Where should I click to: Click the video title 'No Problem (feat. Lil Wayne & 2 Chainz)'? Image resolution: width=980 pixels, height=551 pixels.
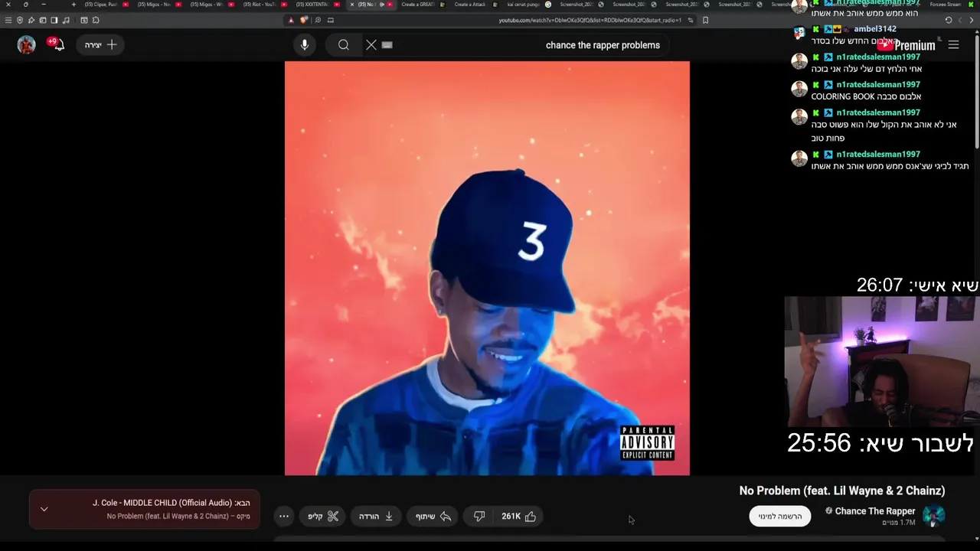pos(842,491)
